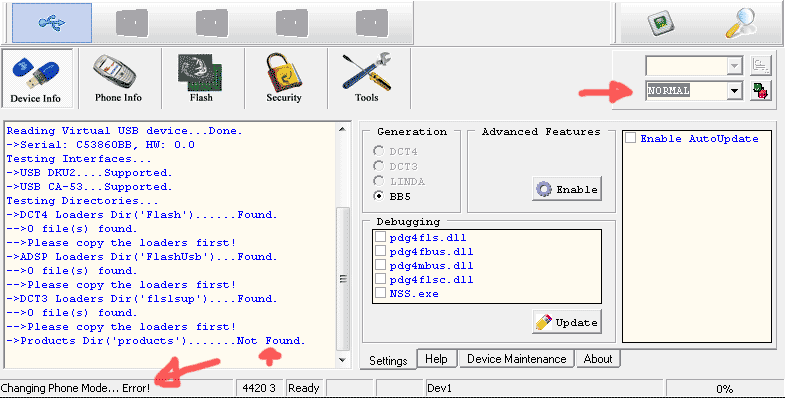The height and width of the screenshot is (398, 785).
Task: Click log line about DCT4 Loaders Dir 'Flash'
Action: coord(142,215)
